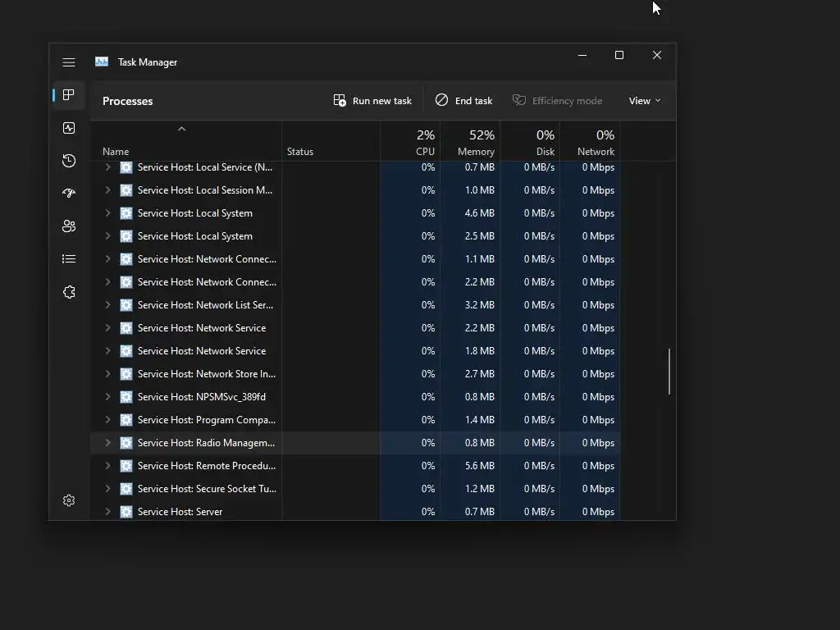Open the View dropdown
This screenshot has height=630, width=840.
tap(645, 101)
